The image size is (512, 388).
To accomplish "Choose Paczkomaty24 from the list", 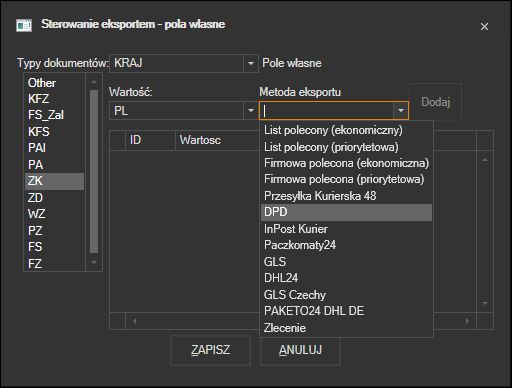I will [x=346, y=245].
